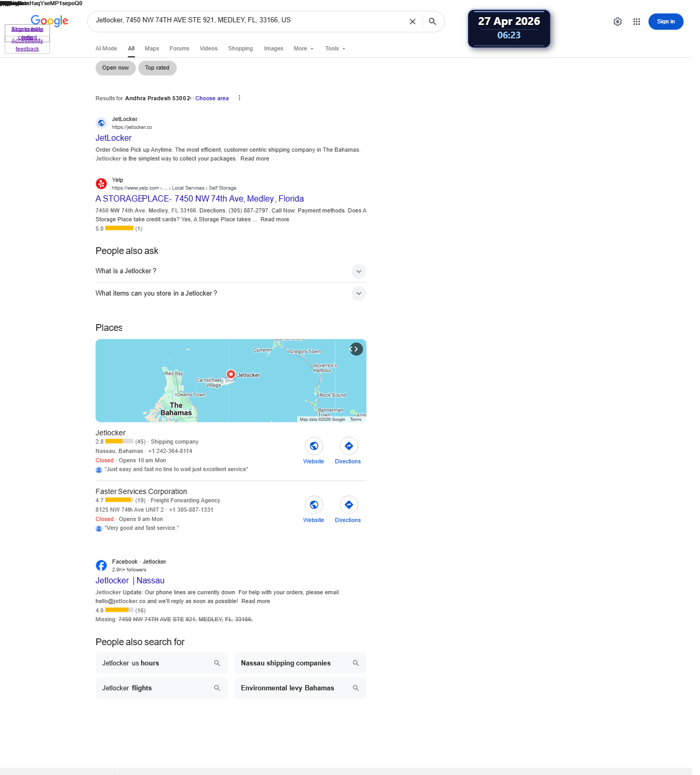This screenshot has width=700, height=775.
Task: Switch to the Maps tab
Action: [152, 49]
